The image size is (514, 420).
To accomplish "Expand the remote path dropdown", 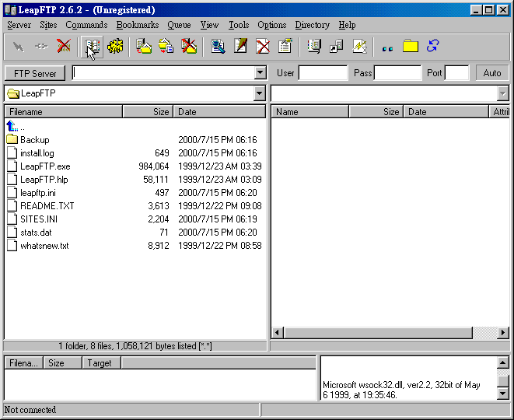I will [502, 94].
